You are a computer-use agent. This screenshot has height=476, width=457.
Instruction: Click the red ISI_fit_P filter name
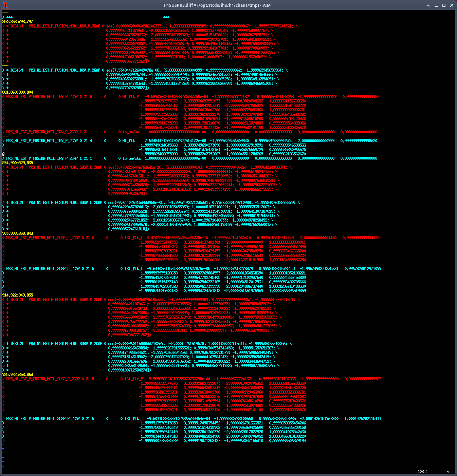133,379
